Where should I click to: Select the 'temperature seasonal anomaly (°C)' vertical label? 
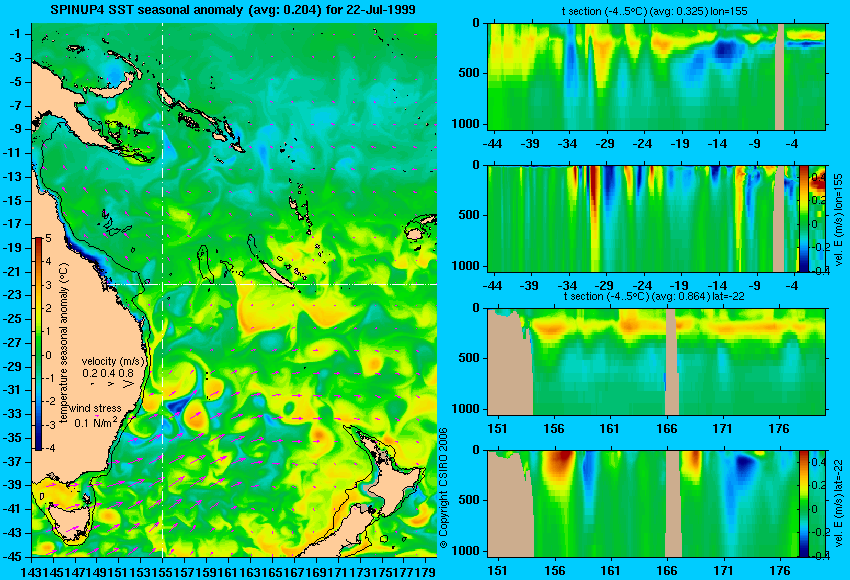click(64, 343)
